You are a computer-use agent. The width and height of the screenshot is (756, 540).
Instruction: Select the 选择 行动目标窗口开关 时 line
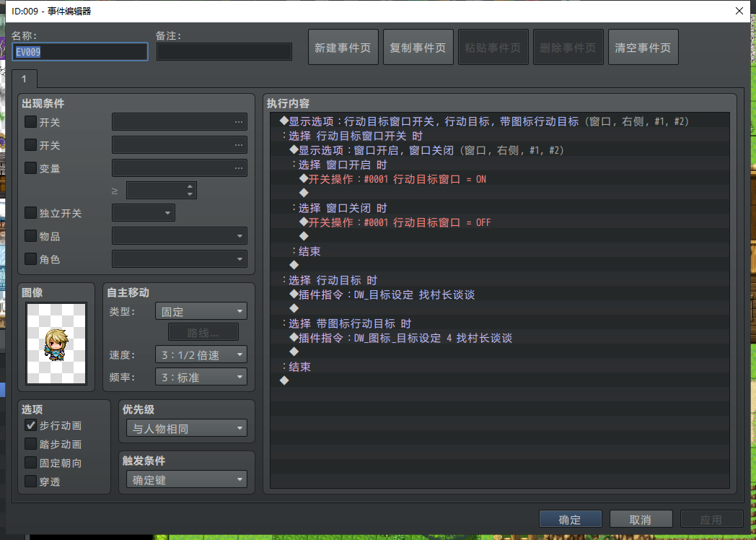pos(500,136)
